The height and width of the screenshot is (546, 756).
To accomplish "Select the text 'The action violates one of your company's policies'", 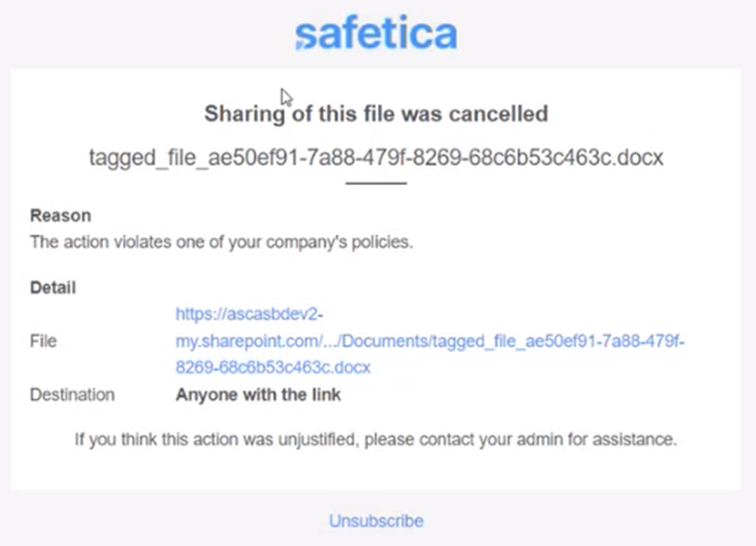I will (221, 242).
